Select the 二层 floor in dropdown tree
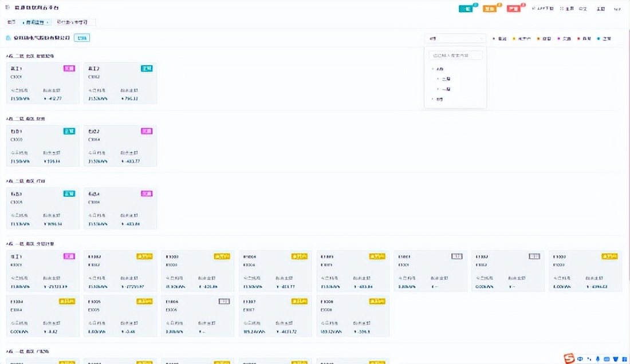The height and width of the screenshot is (364, 630). tap(446, 79)
